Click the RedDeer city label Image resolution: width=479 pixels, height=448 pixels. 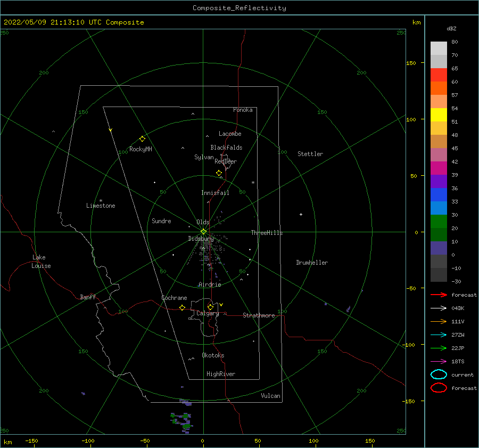coord(226,161)
